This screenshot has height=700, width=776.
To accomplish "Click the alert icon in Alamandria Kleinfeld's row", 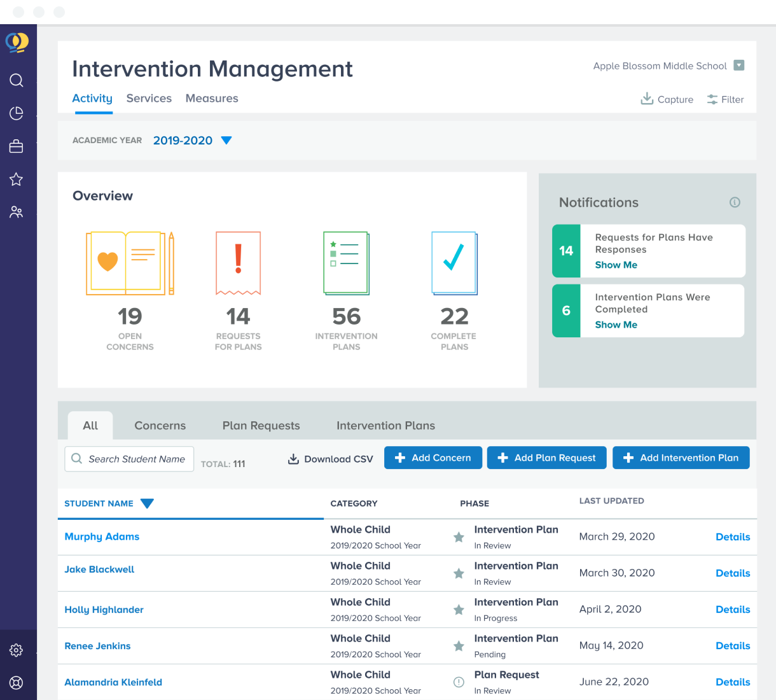I will tap(459, 682).
